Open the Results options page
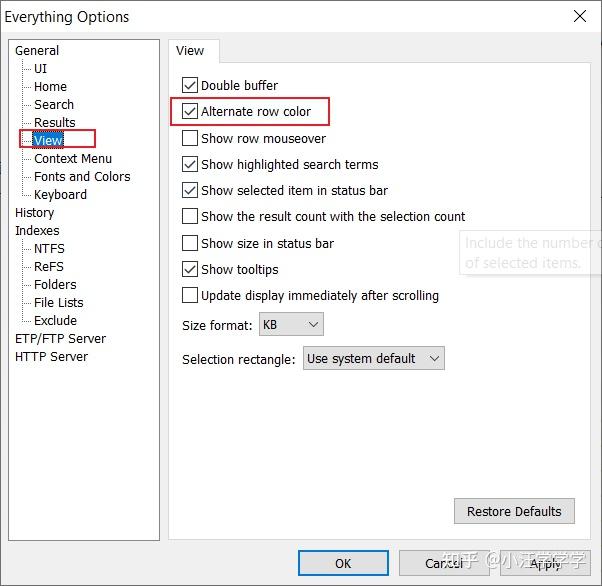The width and height of the screenshot is (602, 586). pos(55,122)
